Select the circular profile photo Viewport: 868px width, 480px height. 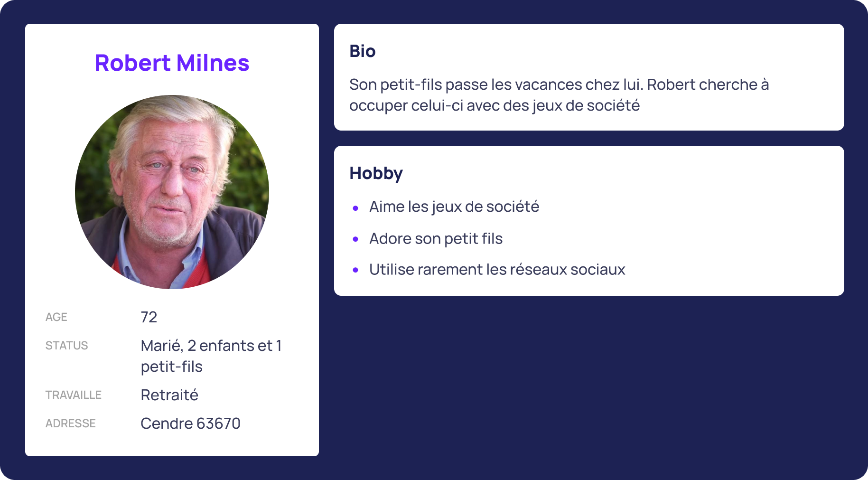[x=172, y=192]
